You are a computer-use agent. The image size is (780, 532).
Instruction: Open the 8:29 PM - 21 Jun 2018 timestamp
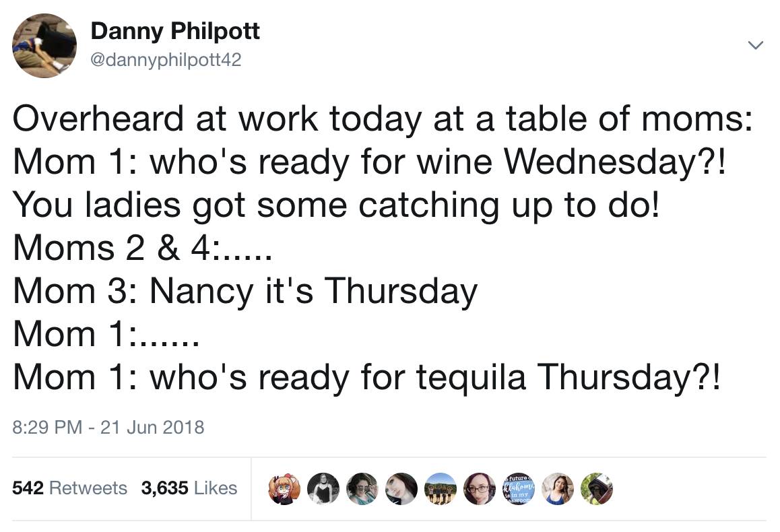pos(108,427)
